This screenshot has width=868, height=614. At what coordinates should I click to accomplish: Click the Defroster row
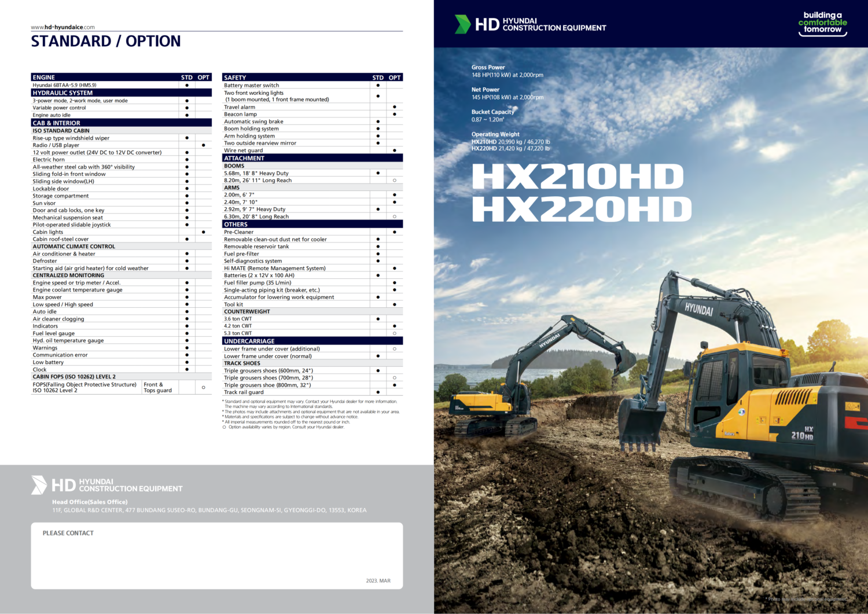[x=122, y=261]
